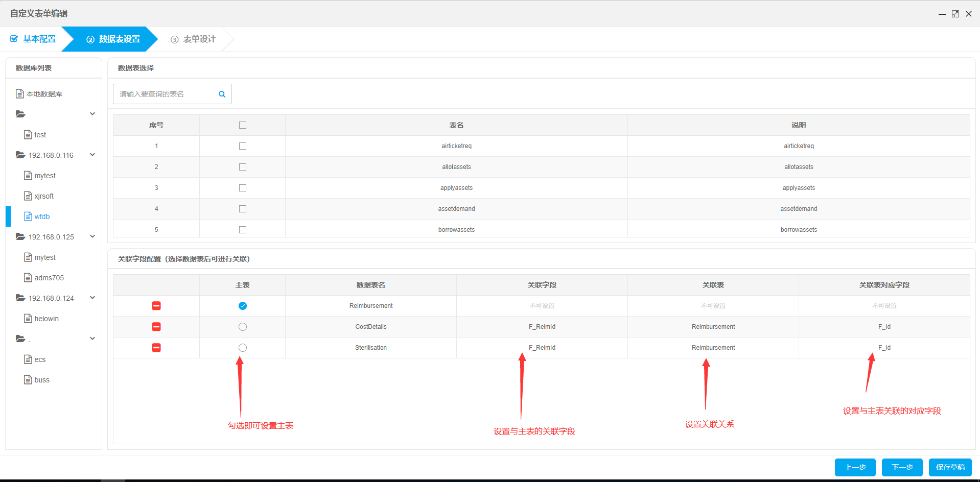980x482 pixels.
Task: Click the file icon next to helowin
Action: [x=28, y=319]
